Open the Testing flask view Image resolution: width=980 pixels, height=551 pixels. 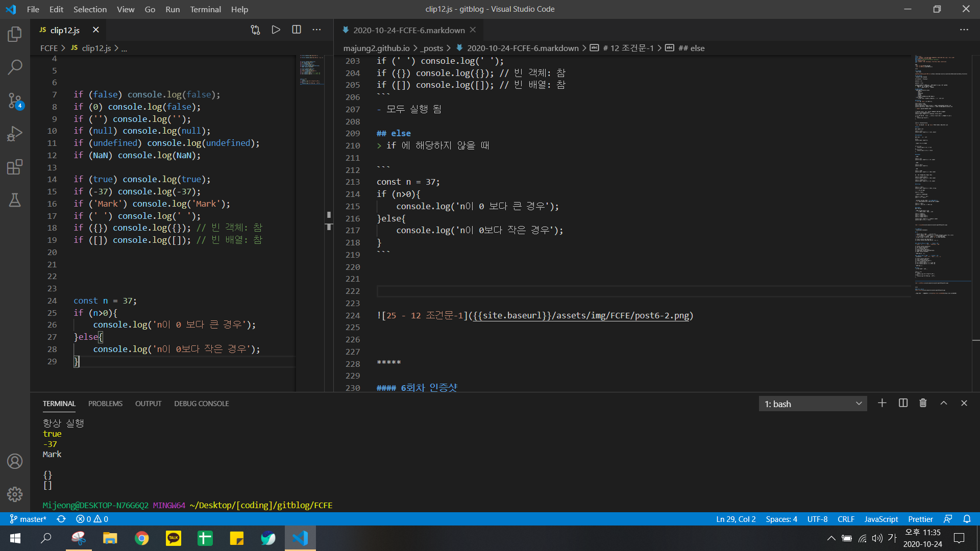tap(15, 200)
